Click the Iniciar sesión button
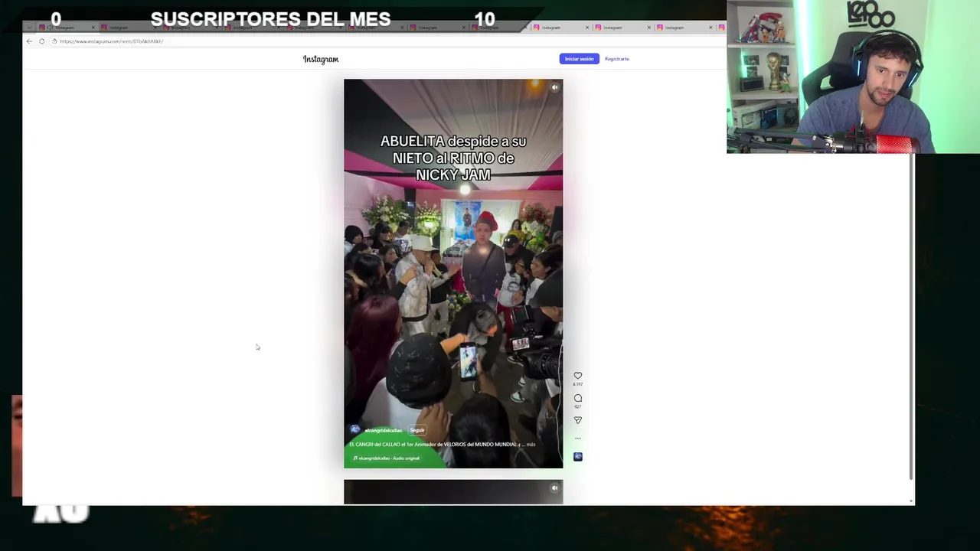The image size is (980, 551). click(579, 59)
